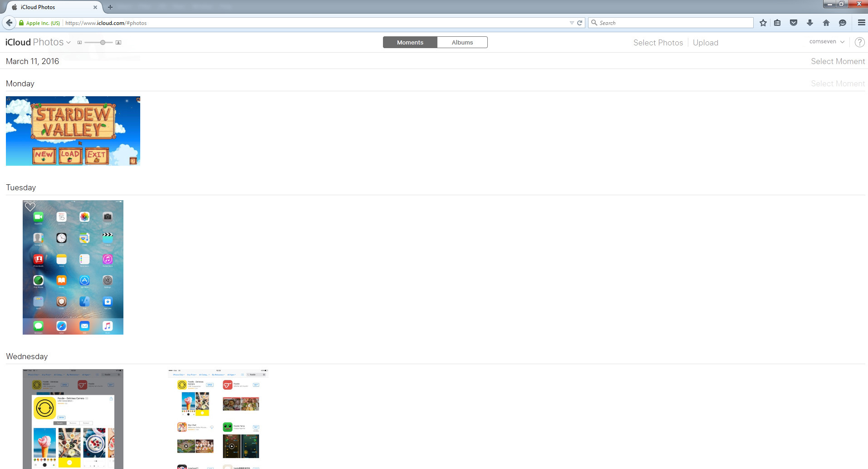Open the comseven account dropdown

(x=827, y=41)
